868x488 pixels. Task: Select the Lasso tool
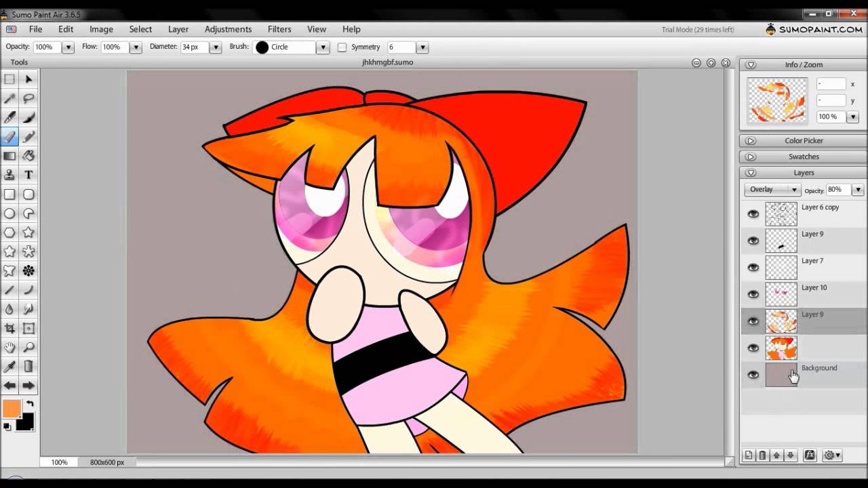(x=28, y=98)
